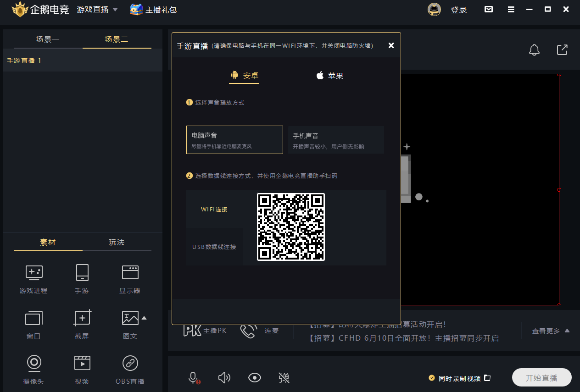580x392 pixels.
Task: Open recorded video folder icon
Action: click(x=487, y=378)
